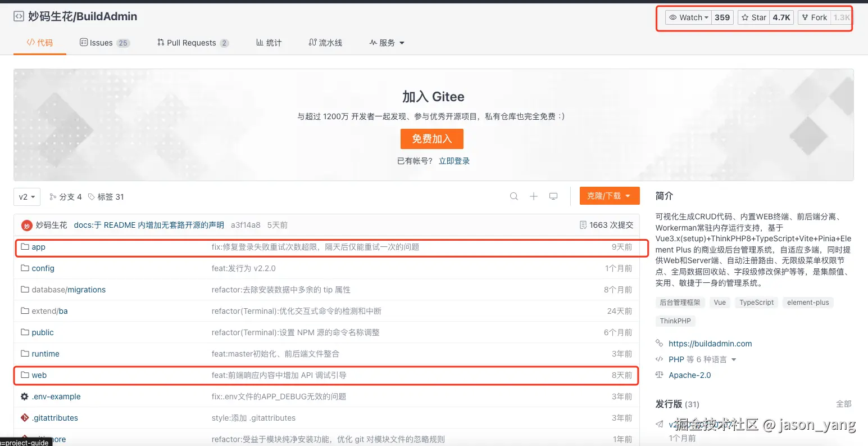
Task: Click the element-plus topic tag
Action: 808,303
